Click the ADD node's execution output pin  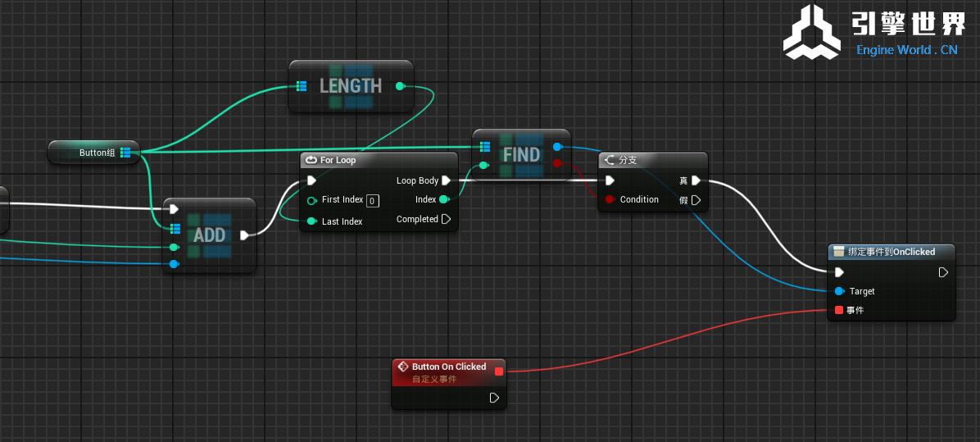point(244,235)
